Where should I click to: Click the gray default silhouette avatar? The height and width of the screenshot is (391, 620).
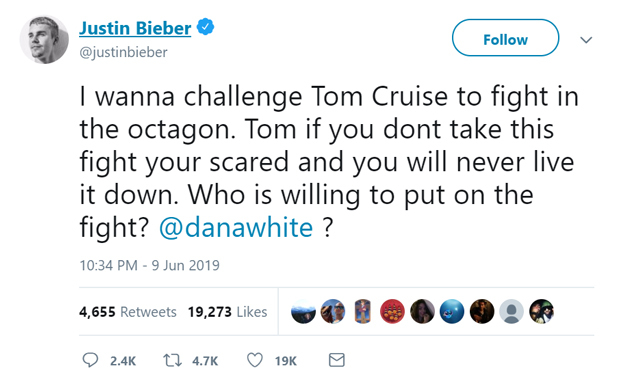tap(512, 312)
